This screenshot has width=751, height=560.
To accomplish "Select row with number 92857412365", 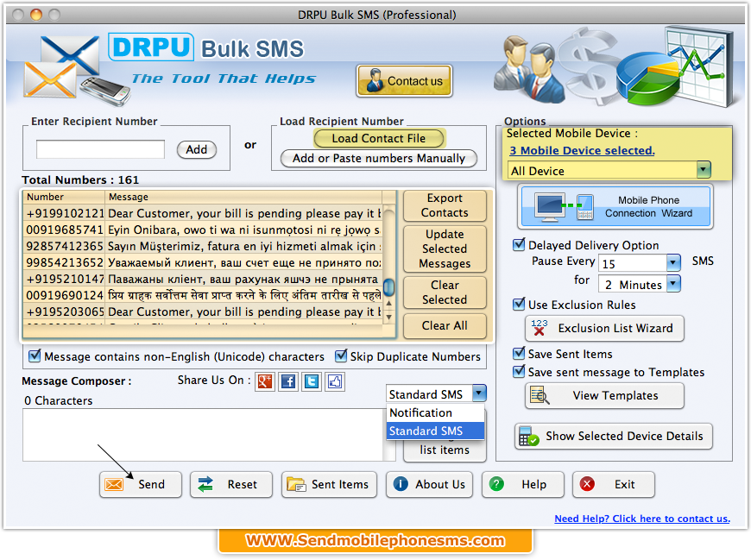I will pyautogui.click(x=203, y=246).
